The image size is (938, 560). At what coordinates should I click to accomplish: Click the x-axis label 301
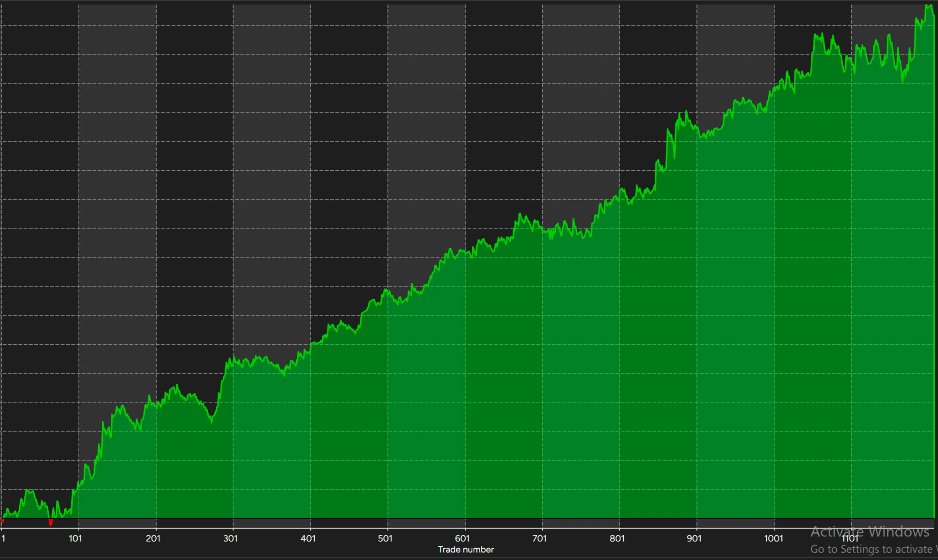(x=230, y=538)
